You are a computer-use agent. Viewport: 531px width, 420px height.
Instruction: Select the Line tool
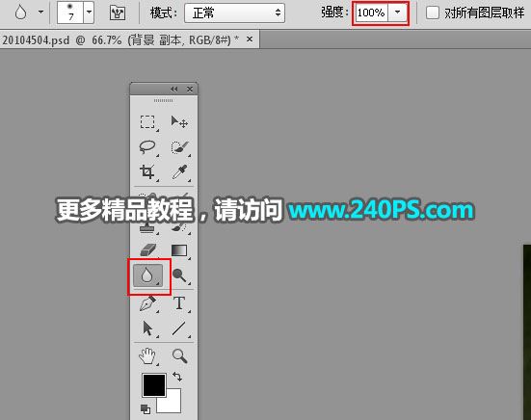point(179,328)
